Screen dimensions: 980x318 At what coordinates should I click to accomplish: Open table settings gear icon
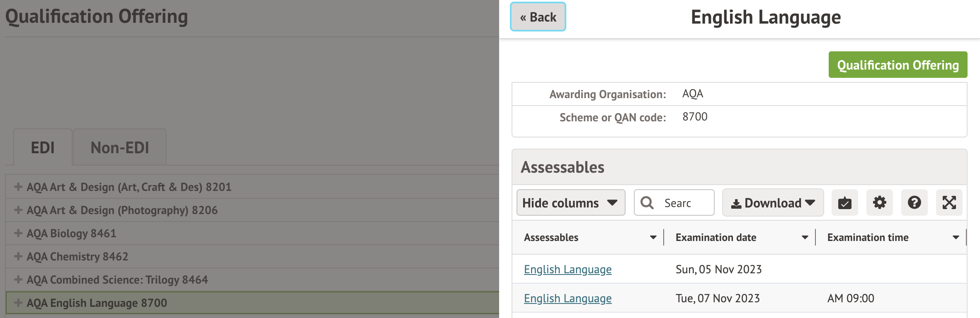click(x=879, y=203)
